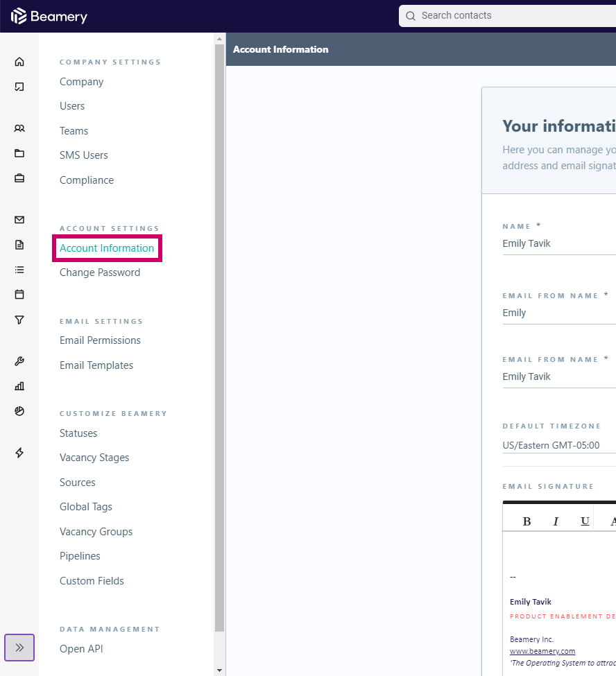616x676 pixels.
Task: Click the Account Information page header
Action: 281,50
